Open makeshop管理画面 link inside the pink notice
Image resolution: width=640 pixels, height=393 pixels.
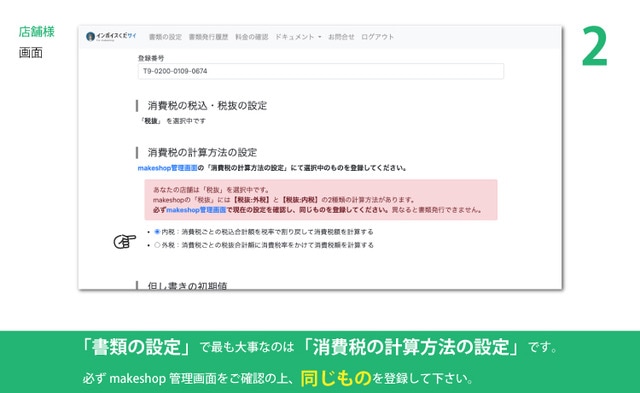[196, 210]
